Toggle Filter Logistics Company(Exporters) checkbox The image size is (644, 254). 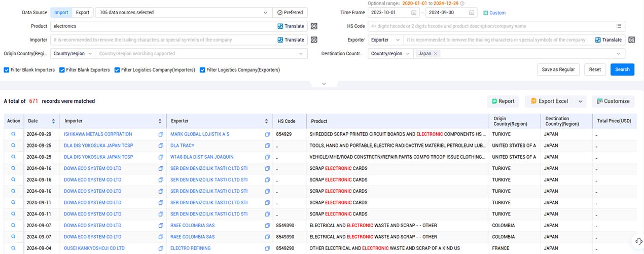(x=202, y=70)
